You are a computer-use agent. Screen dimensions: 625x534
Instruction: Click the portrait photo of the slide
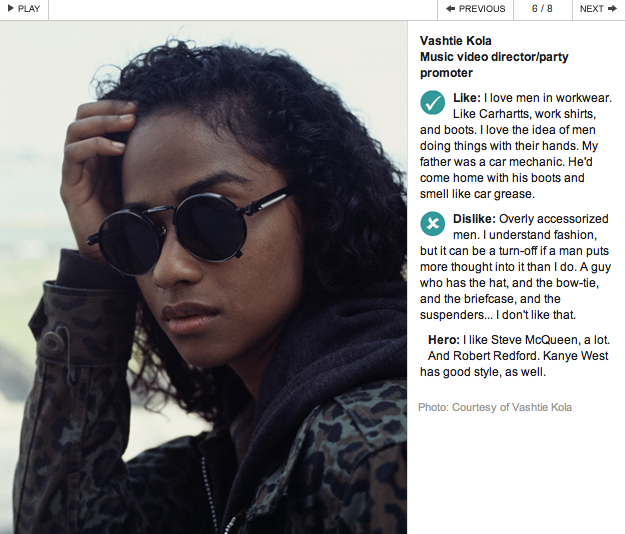pyautogui.click(x=203, y=277)
